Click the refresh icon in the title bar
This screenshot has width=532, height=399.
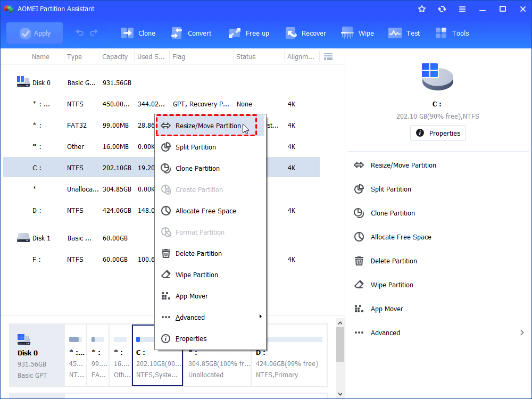[442, 9]
